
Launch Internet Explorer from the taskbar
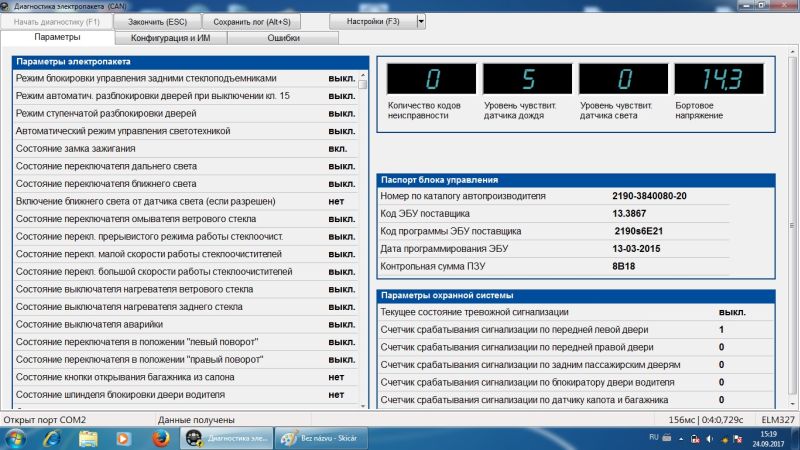pyautogui.click(x=50, y=438)
